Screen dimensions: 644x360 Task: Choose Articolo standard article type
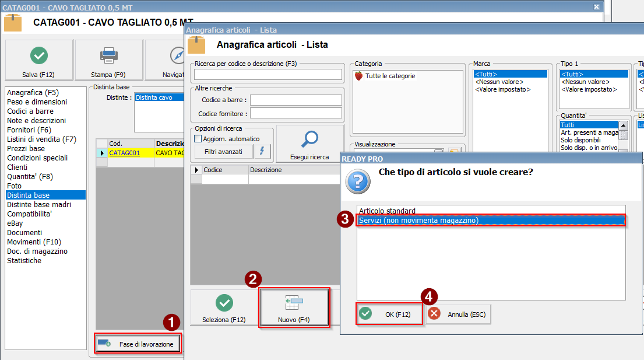click(x=387, y=211)
